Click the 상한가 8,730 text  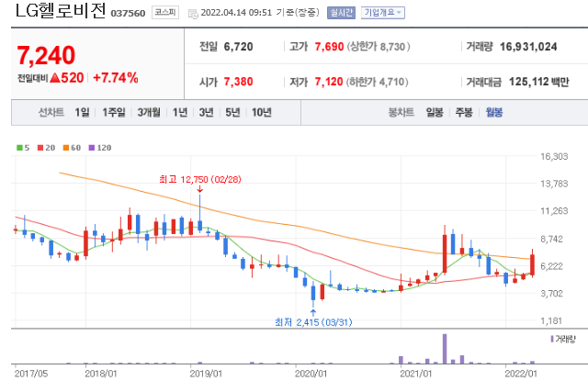click(x=379, y=47)
